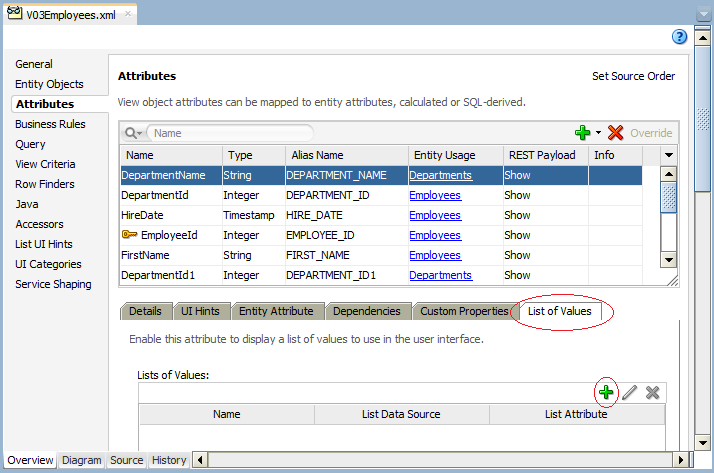This screenshot has height=473, width=714.
Task: Open the Dependencies tab
Action: pos(367,311)
